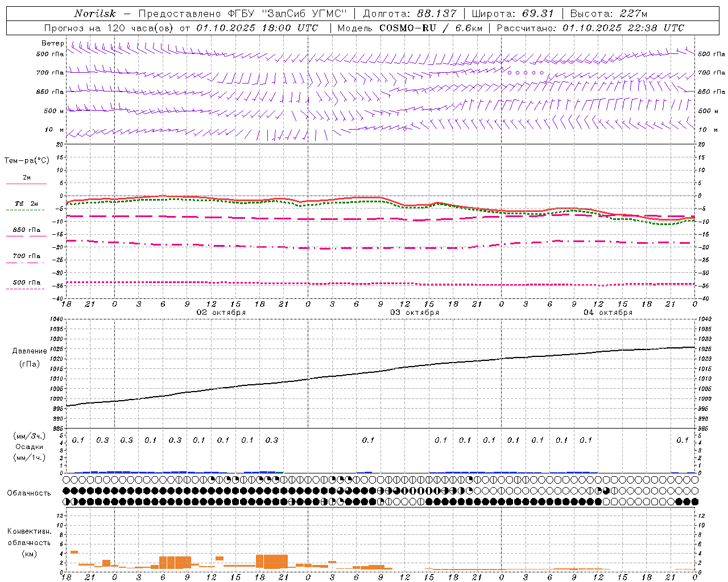Click the 'Прогноз на 120 часа(ов)' header text
Image resolution: width=728 pixels, height=582 pixels.
[x=109, y=28]
